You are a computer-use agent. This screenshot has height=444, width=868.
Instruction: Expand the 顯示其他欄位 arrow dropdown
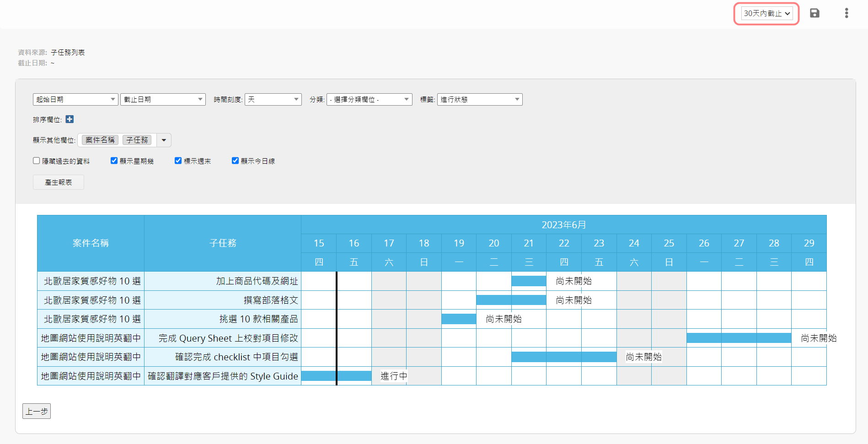click(164, 140)
